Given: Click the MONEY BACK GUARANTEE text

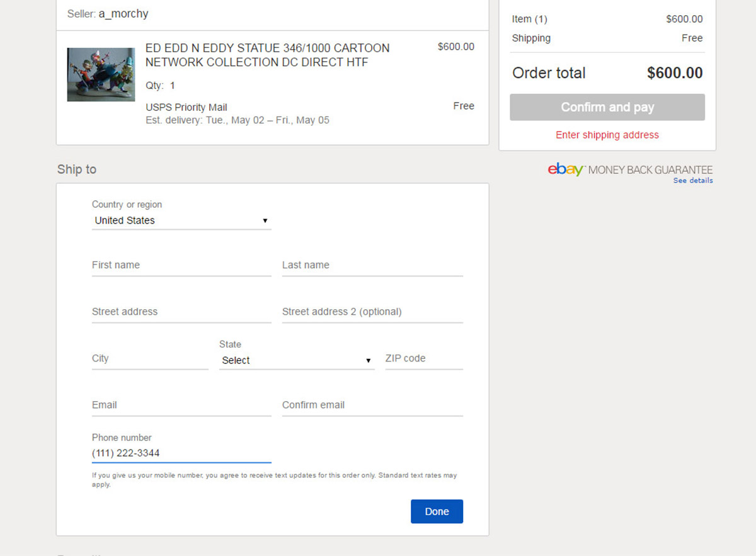Looking at the screenshot, I should coord(650,170).
